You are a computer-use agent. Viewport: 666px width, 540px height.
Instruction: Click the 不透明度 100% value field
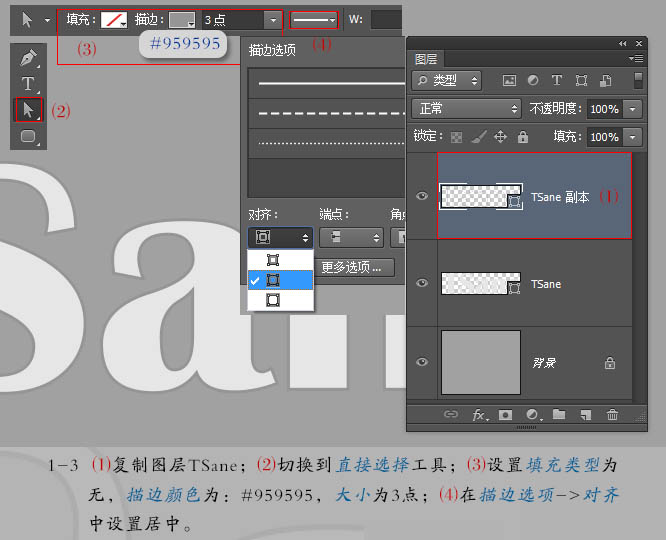(604, 109)
